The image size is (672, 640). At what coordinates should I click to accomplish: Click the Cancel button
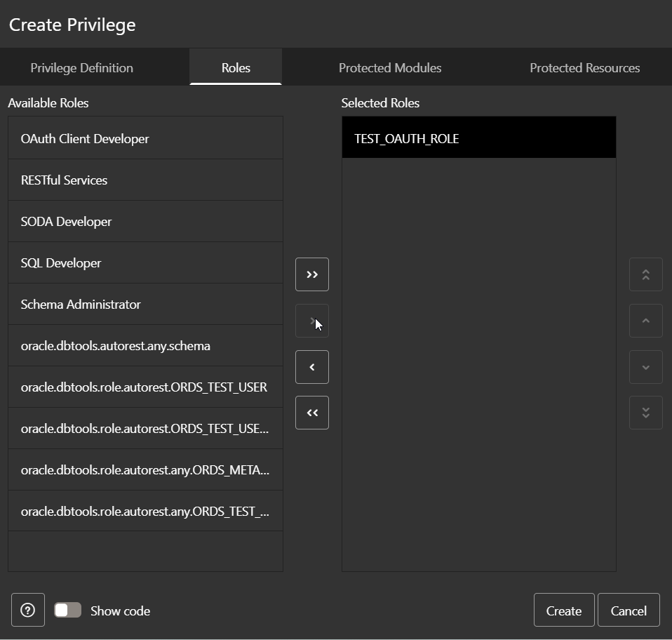(628, 610)
